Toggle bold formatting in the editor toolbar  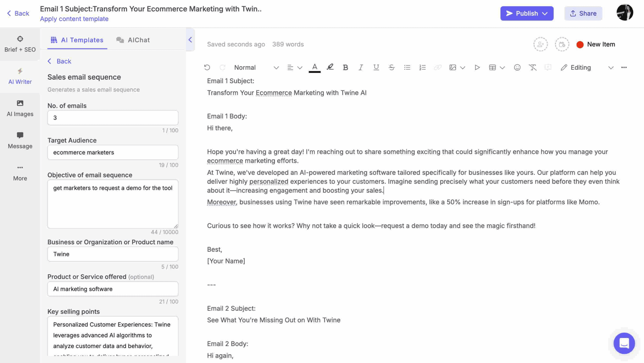[345, 67]
